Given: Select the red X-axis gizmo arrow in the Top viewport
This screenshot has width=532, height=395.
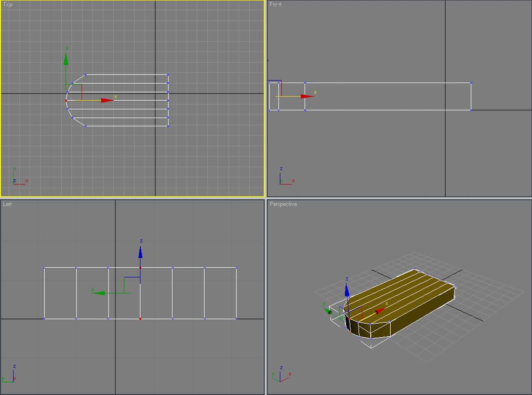Looking at the screenshot, I should 107,100.
